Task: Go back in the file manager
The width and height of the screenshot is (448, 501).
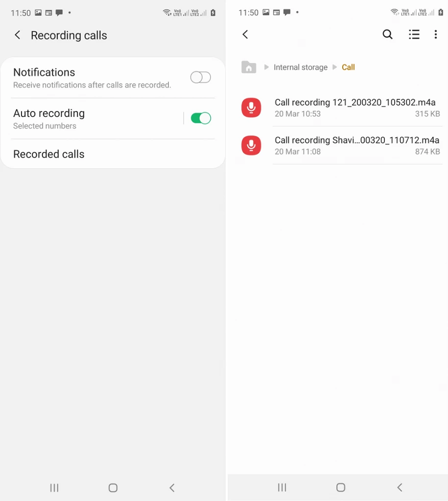Action: (245, 34)
